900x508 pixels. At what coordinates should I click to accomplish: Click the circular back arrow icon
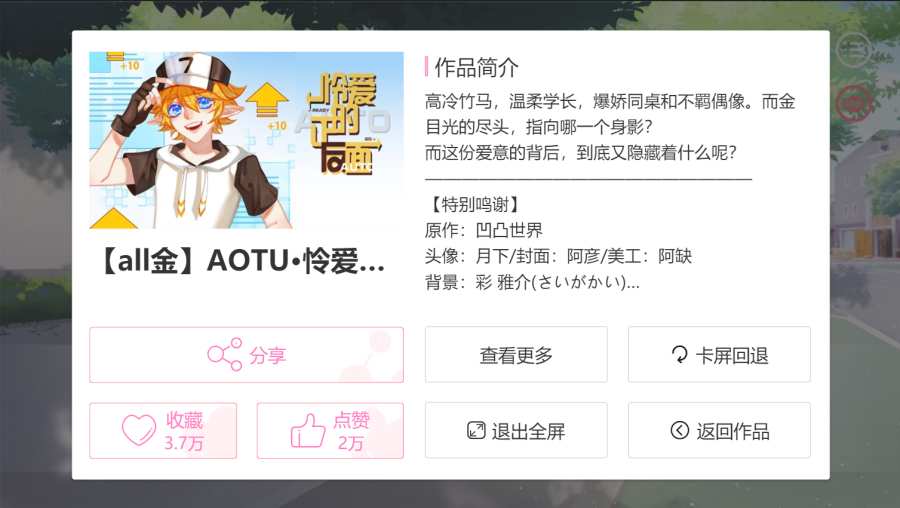680,430
